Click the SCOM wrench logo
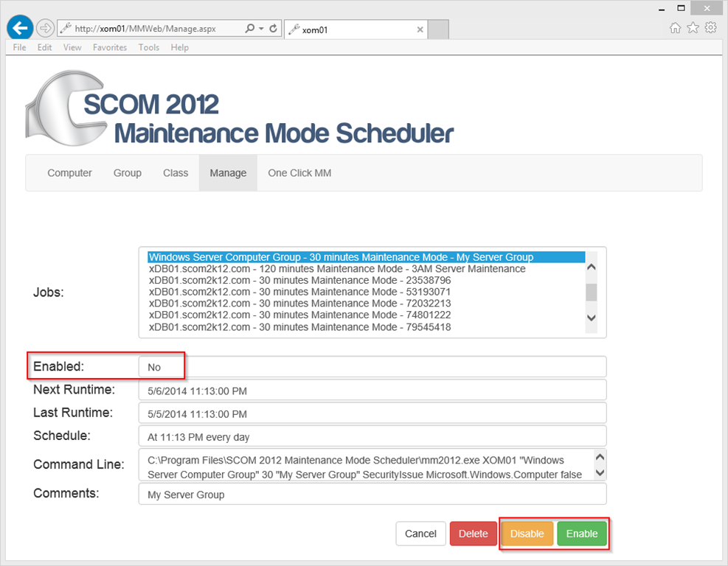 point(65,108)
